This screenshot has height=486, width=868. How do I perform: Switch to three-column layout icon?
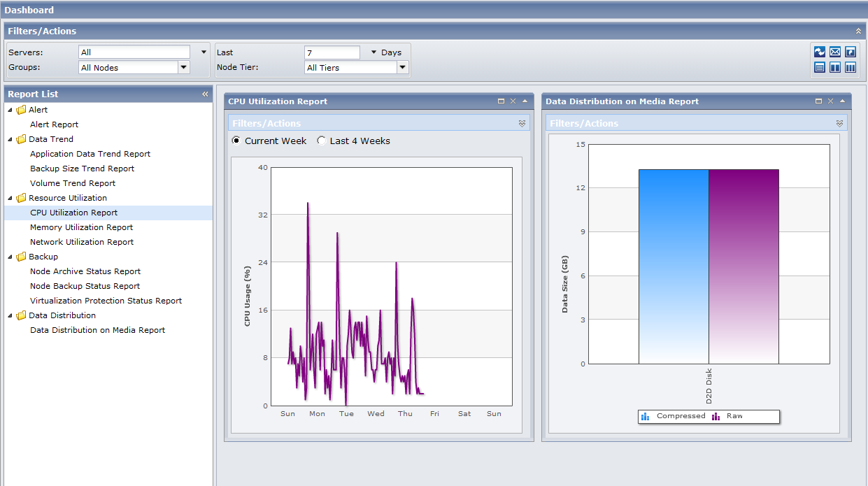tap(851, 68)
